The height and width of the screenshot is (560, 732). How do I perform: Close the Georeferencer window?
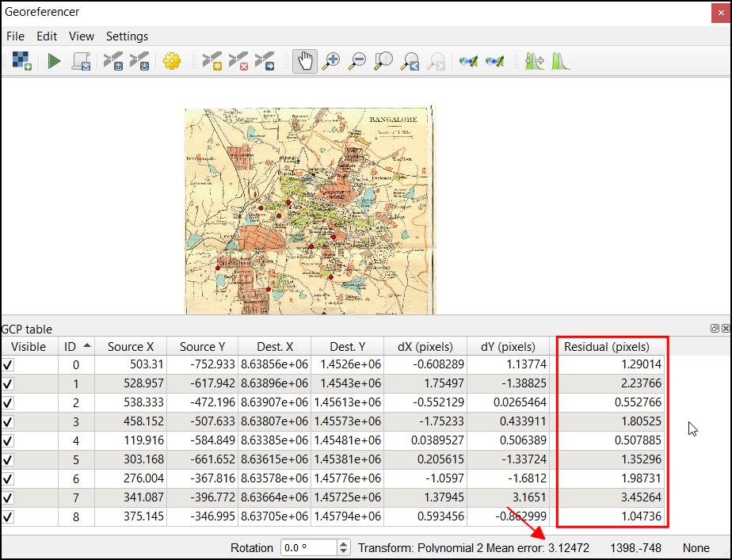click(721, 13)
